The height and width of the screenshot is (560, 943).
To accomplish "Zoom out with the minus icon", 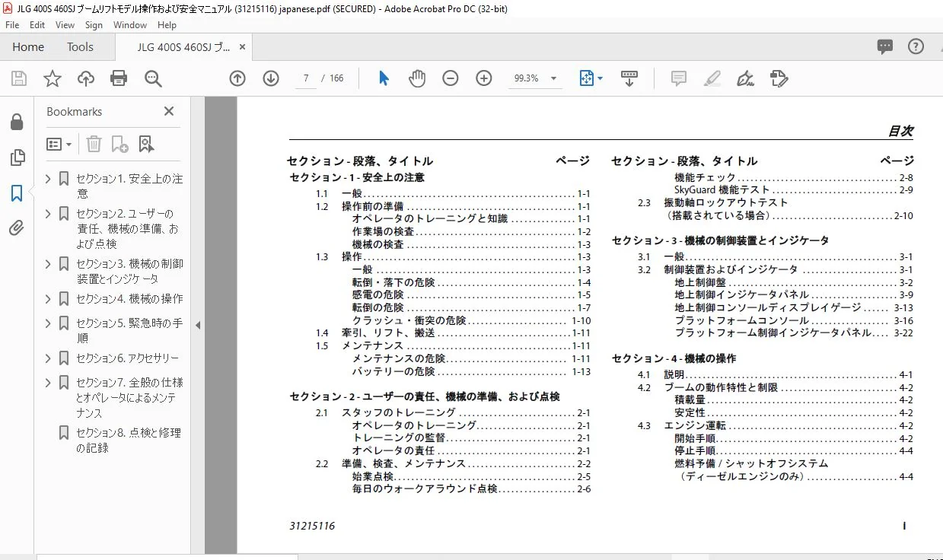I will tap(451, 78).
